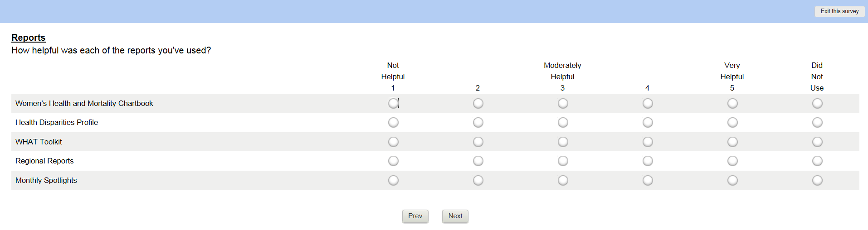Viewport: 868px width, 230px height.
Task: Rate Health Disparities Profile as 2
Action: pos(478,122)
